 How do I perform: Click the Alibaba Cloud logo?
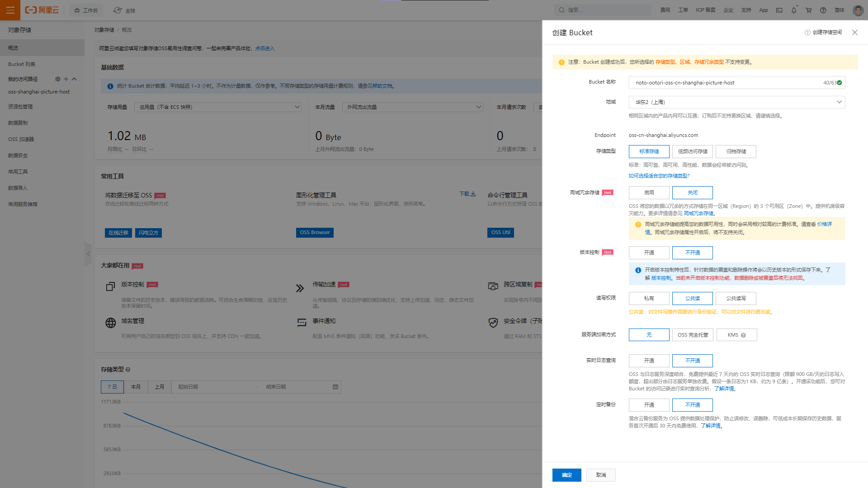pos(42,10)
